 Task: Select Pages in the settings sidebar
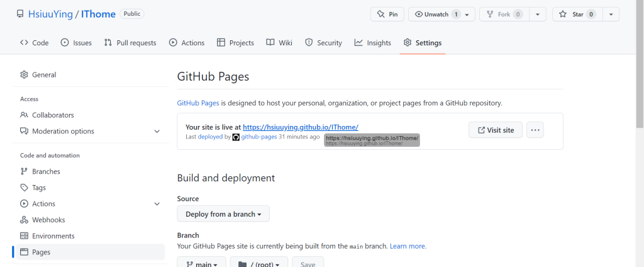[91, 252]
